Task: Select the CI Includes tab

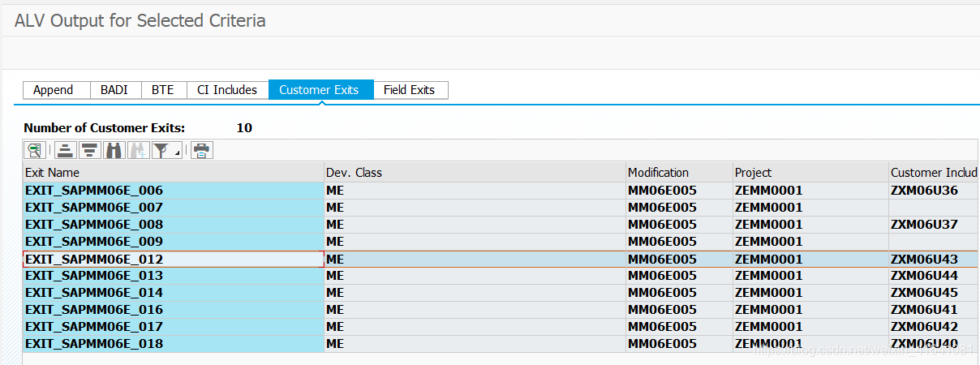Action: coord(227,90)
